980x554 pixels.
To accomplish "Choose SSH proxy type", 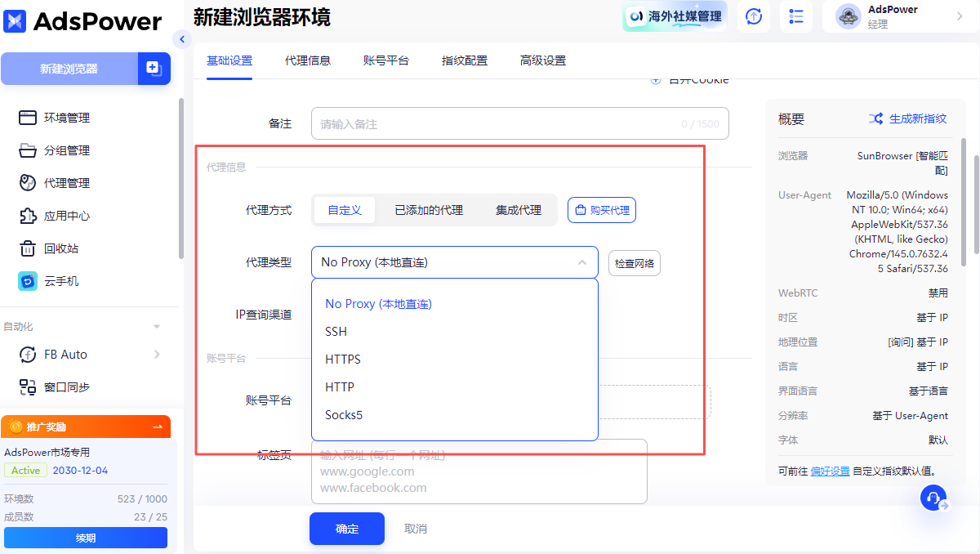I will click(455, 332).
